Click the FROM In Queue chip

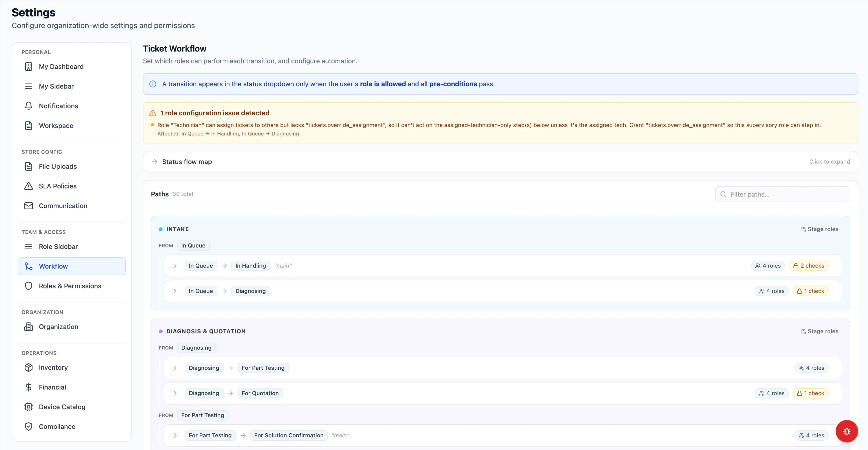point(193,246)
